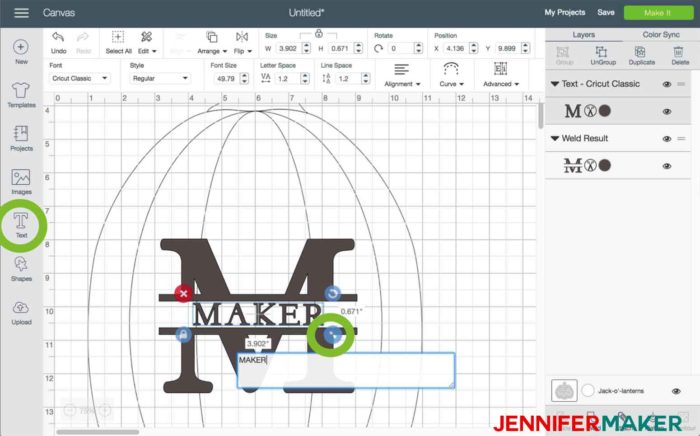Open the Upload panel
The image size is (700, 436).
pyautogui.click(x=21, y=312)
